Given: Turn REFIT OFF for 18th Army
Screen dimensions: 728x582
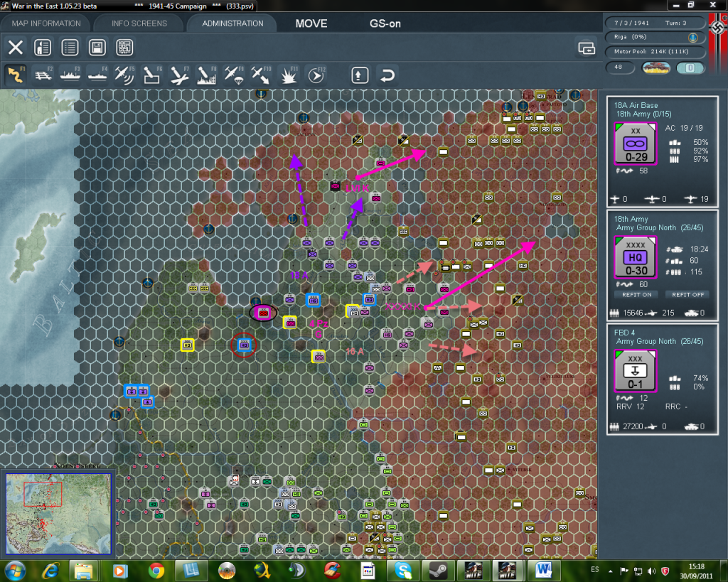Looking at the screenshot, I should pyautogui.click(x=687, y=295).
